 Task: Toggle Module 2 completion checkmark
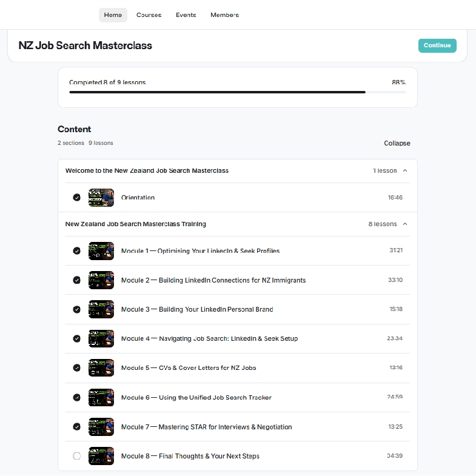pyautogui.click(x=77, y=280)
